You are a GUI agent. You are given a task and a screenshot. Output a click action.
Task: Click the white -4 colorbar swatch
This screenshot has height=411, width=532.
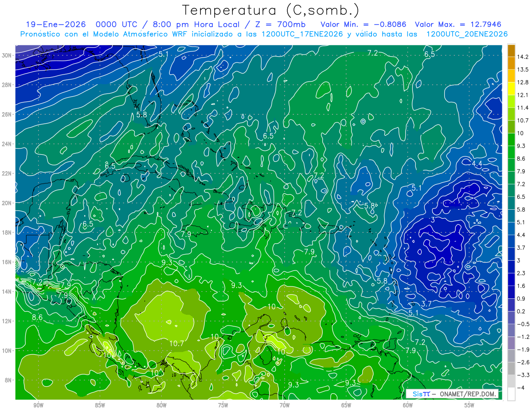(x=511, y=394)
